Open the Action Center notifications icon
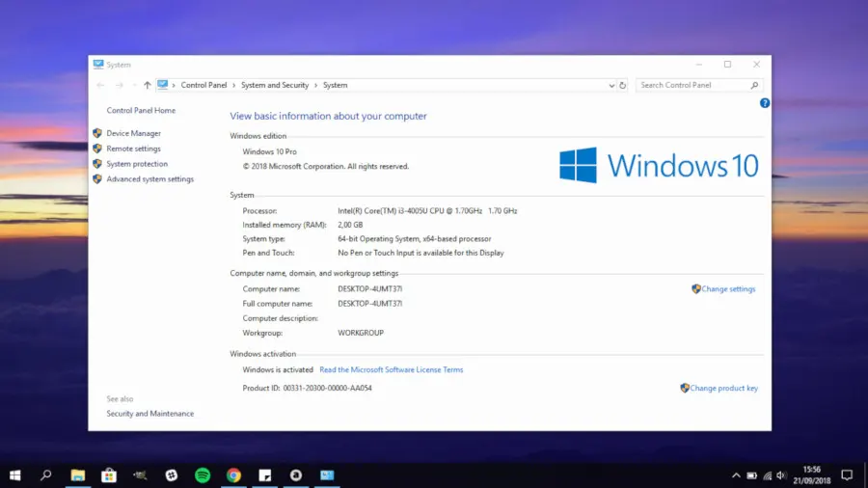The image size is (868, 488). 847,475
